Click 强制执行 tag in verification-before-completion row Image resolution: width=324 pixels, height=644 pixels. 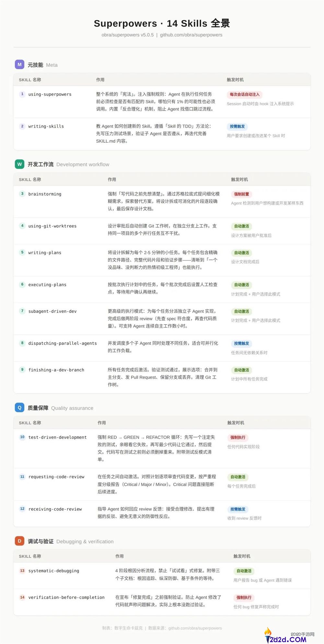244,598
